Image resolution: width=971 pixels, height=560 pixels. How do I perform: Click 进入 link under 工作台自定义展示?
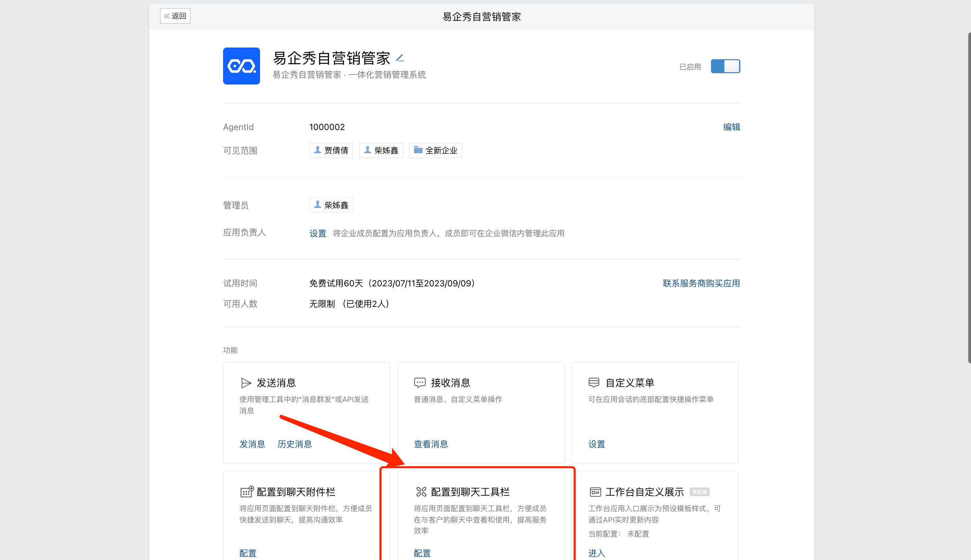[x=596, y=554]
